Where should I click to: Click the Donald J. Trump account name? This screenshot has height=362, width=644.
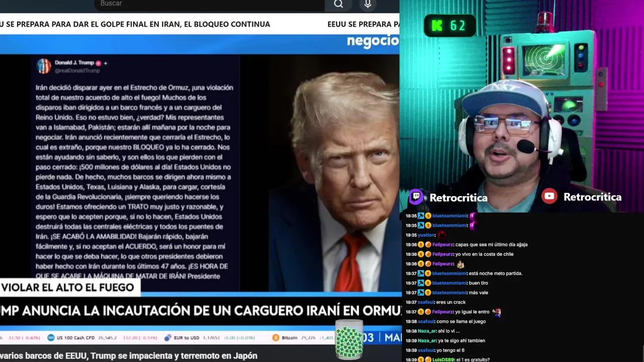click(x=74, y=63)
